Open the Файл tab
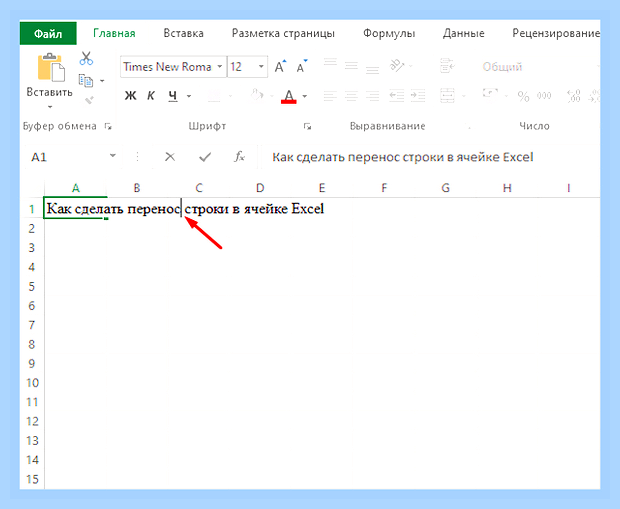Image resolution: width=620 pixels, height=509 pixels. click(48, 34)
